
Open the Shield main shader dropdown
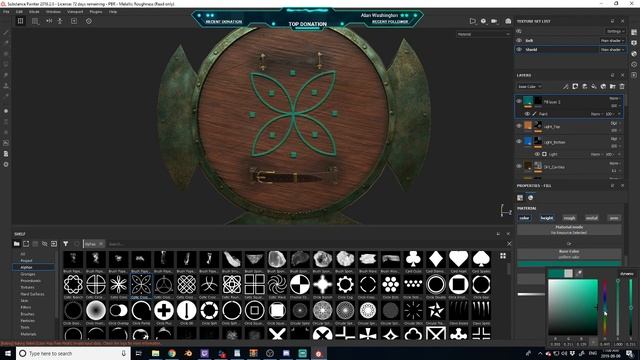(x=612, y=49)
